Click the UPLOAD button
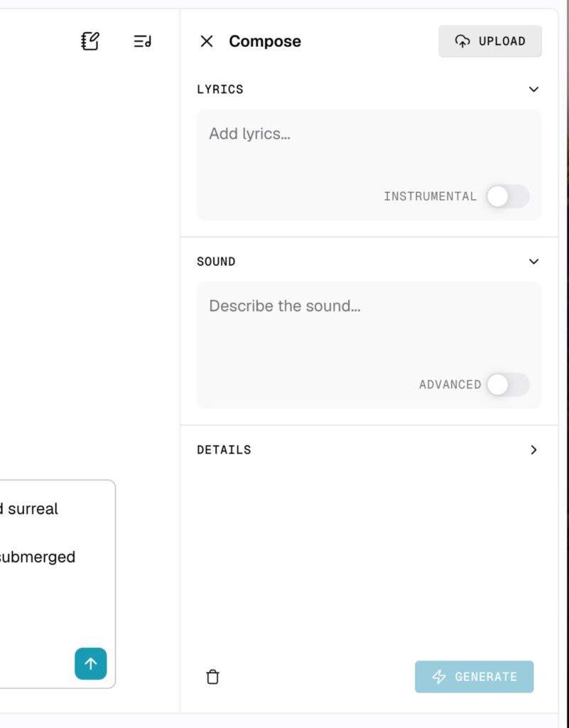Screen dimensions: 569x728 [490, 41]
